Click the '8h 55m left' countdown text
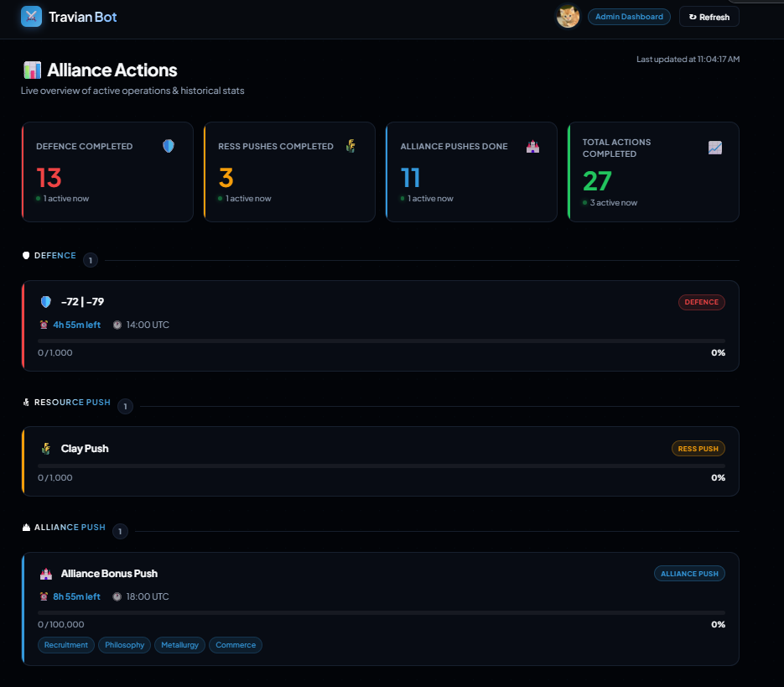Screen dimensions: 784x687 (x=77, y=596)
